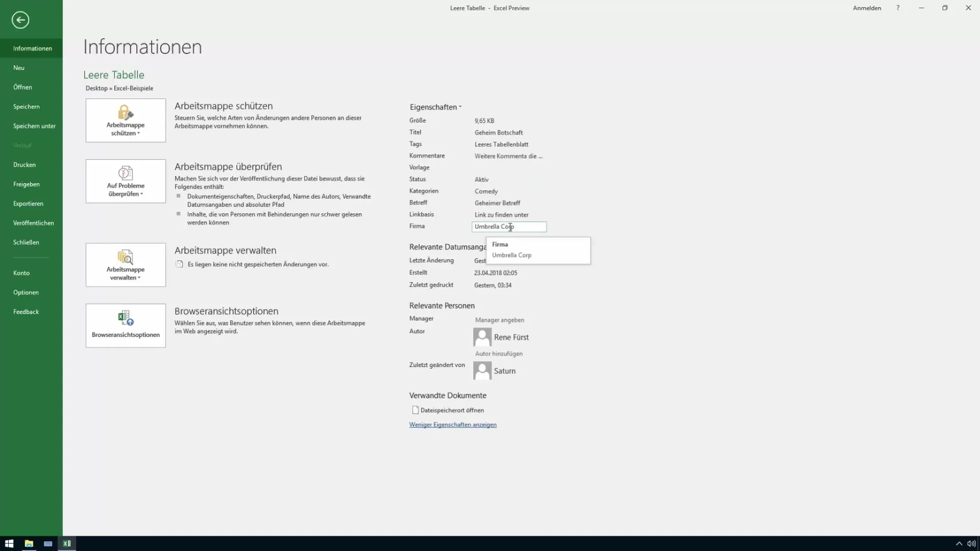980x551 pixels.
Task: Open the Informationen menu item
Action: (32, 48)
